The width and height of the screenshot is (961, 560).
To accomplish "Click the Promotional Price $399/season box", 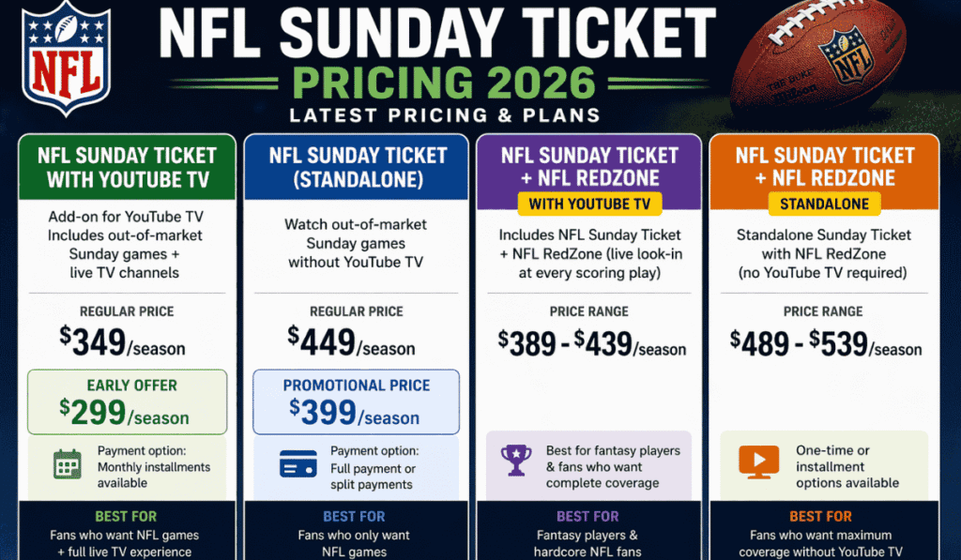I will 356,401.
